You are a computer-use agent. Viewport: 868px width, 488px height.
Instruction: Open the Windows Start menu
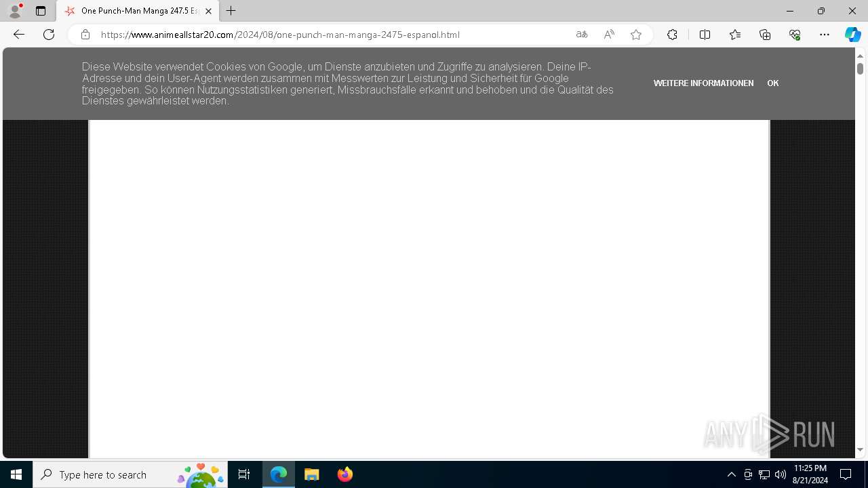pos(16,474)
